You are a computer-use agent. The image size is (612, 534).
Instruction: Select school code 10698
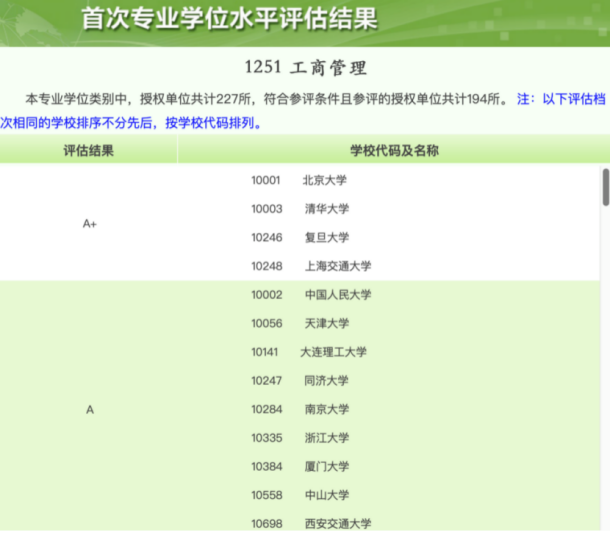(267, 523)
